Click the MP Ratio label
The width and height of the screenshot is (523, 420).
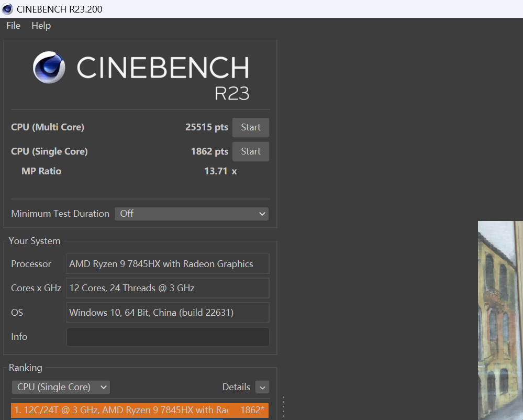click(x=41, y=171)
